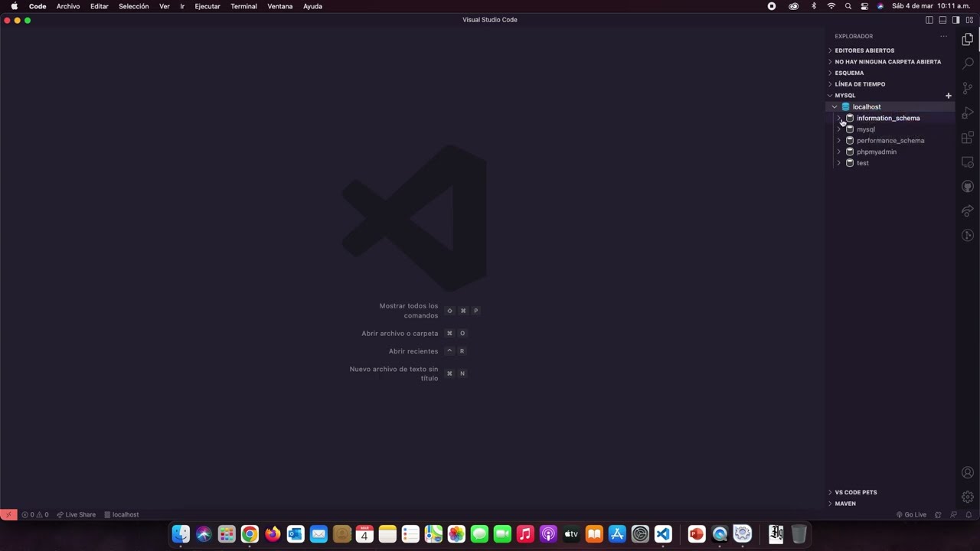The height and width of the screenshot is (551, 980).
Task: Open the Accounts menu icon
Action: point(968,473)
